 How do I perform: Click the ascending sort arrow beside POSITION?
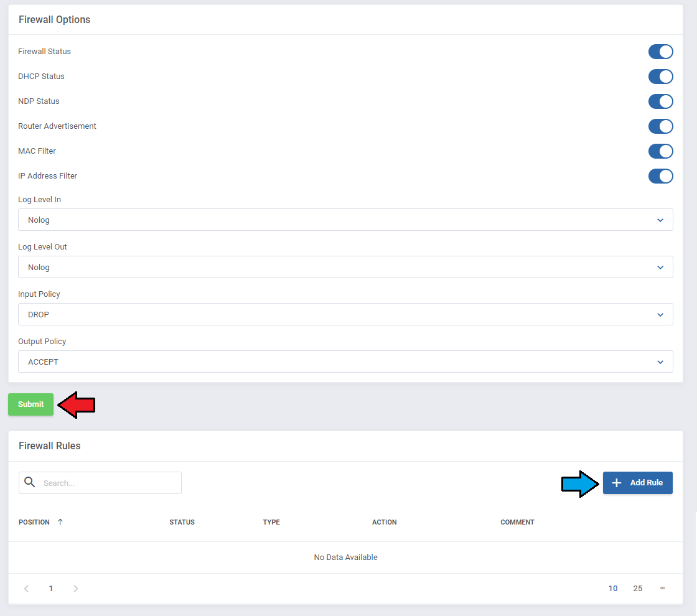pyautogui.click(x=60, y=522)
